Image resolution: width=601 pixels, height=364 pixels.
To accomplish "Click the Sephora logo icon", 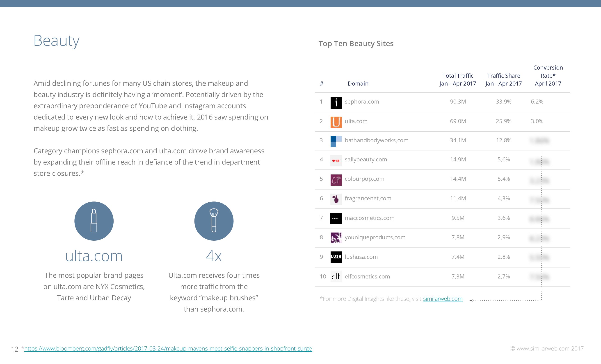I will tap(336, 103).
